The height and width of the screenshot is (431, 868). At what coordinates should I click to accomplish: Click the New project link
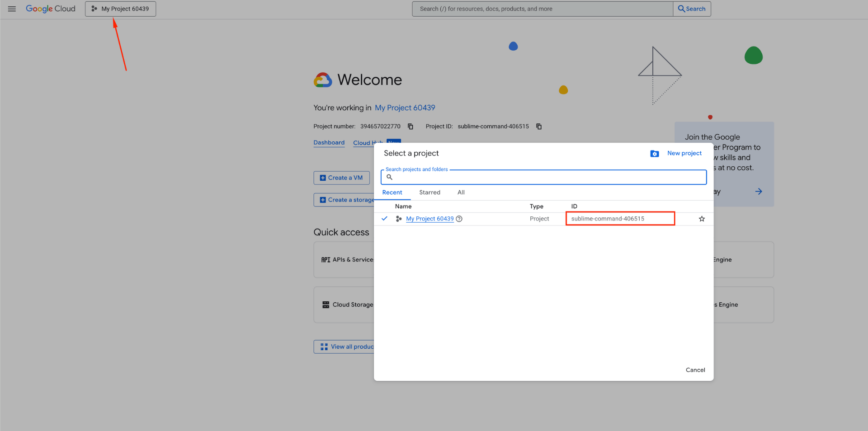(684, 153)
